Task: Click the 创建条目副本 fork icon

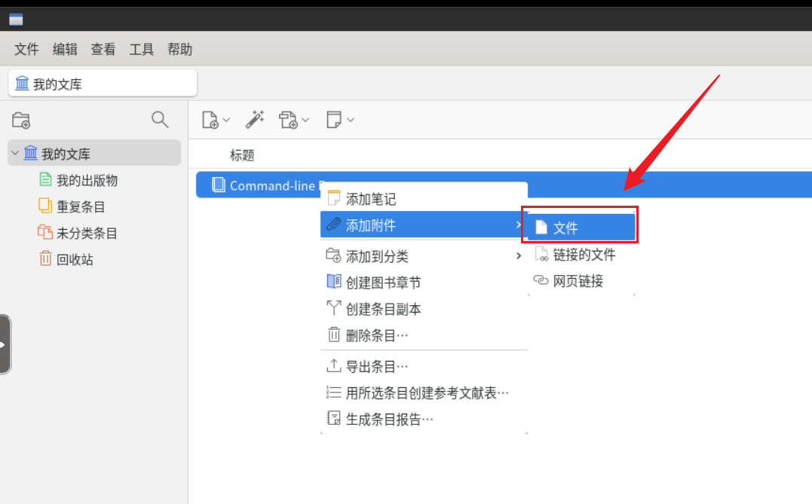Action: click(334, 308)
